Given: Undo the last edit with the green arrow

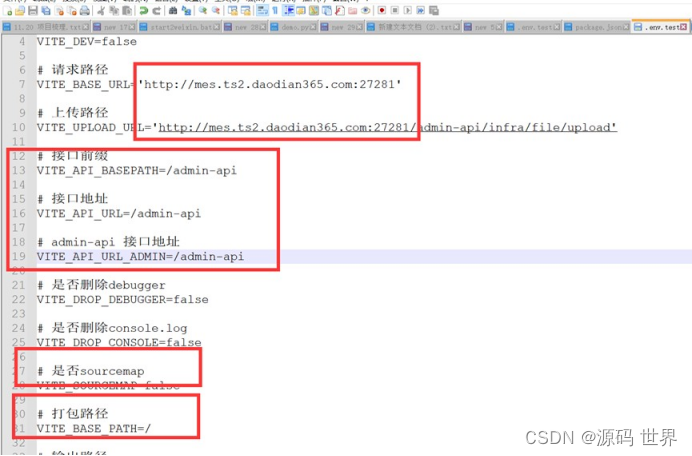Looking at the screenshot, I should (143, 11).
